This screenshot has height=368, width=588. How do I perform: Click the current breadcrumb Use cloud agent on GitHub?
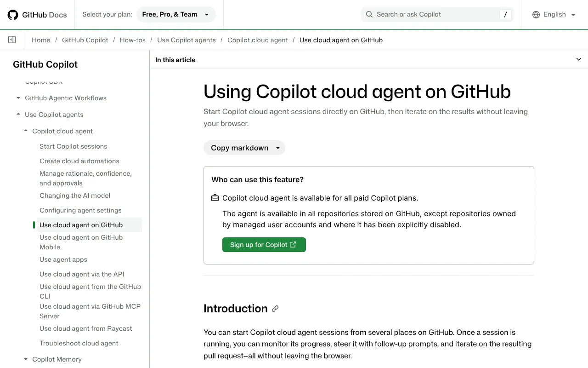341,40
